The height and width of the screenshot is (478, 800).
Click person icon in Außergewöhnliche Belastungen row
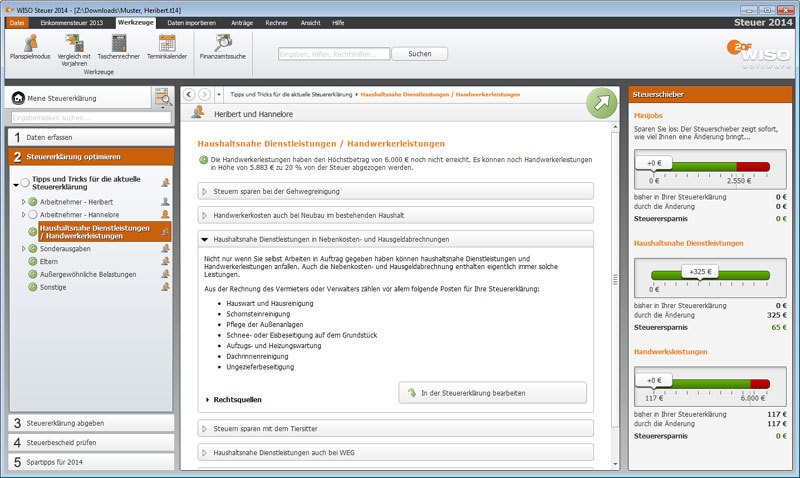click(165, 274)
